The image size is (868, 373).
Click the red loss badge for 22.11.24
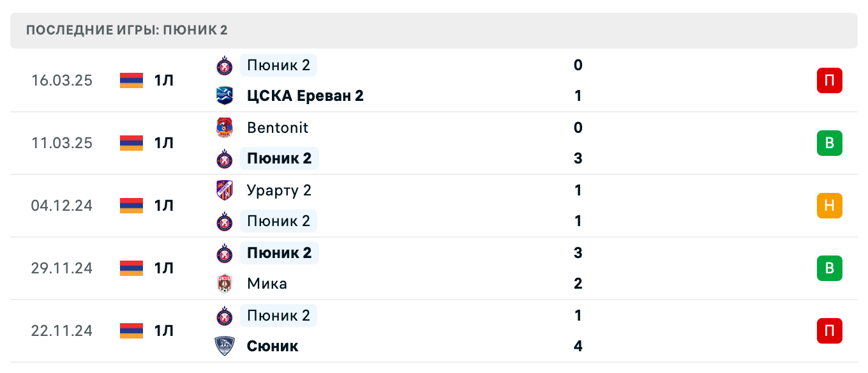coord(829,331)
